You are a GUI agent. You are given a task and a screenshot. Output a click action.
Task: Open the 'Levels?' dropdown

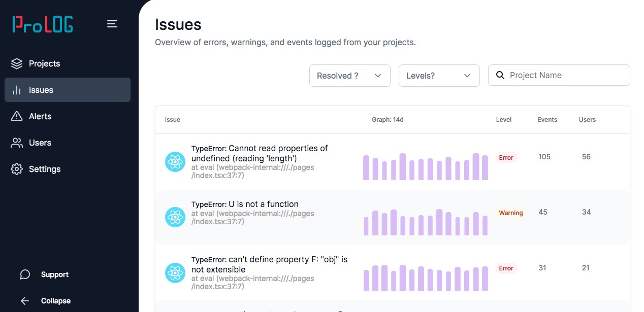[x=439, y=76]
